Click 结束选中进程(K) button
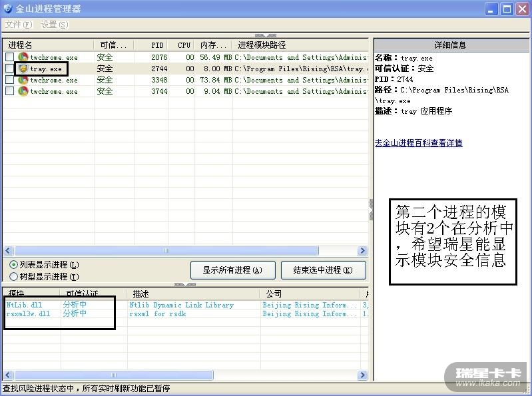Screen dimensions: 532x396 [x=324, y=270]
